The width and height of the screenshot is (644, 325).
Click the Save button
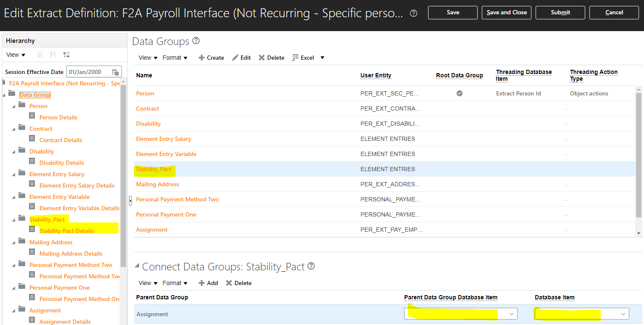point(453,13)
